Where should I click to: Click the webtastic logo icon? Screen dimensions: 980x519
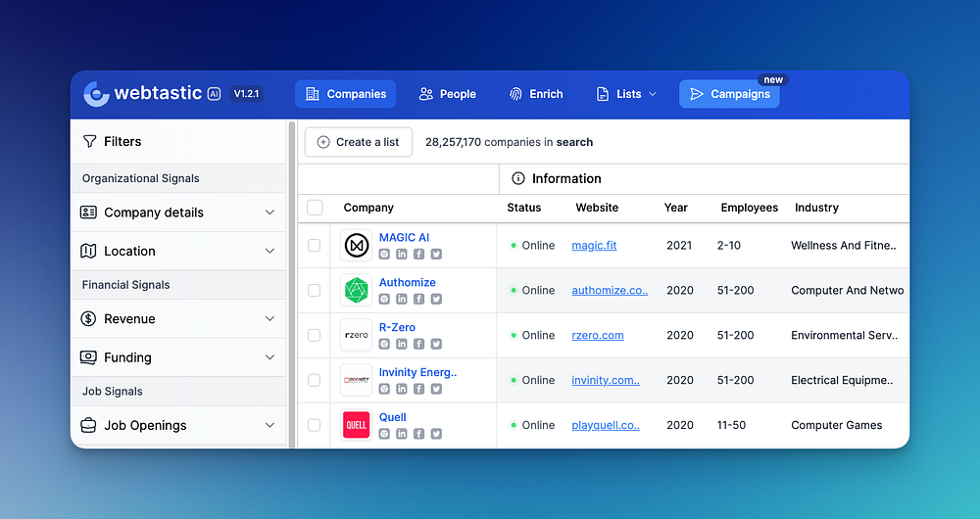tap(96, 94)
